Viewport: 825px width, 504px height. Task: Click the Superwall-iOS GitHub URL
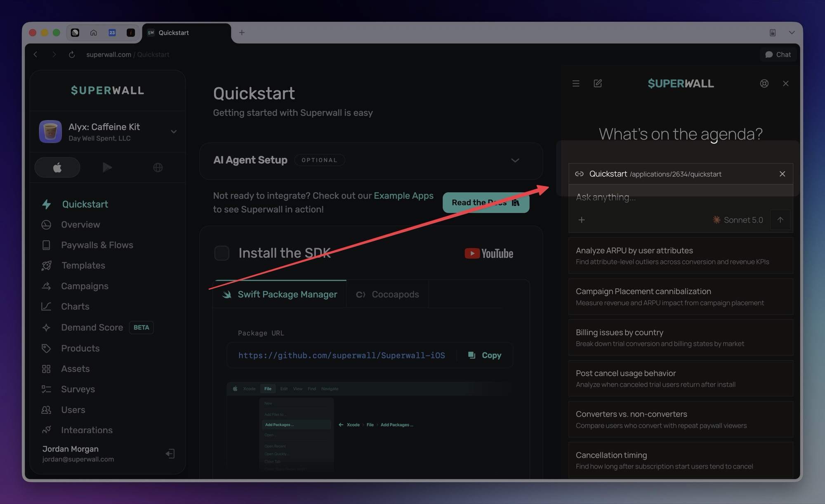point(342,355)
